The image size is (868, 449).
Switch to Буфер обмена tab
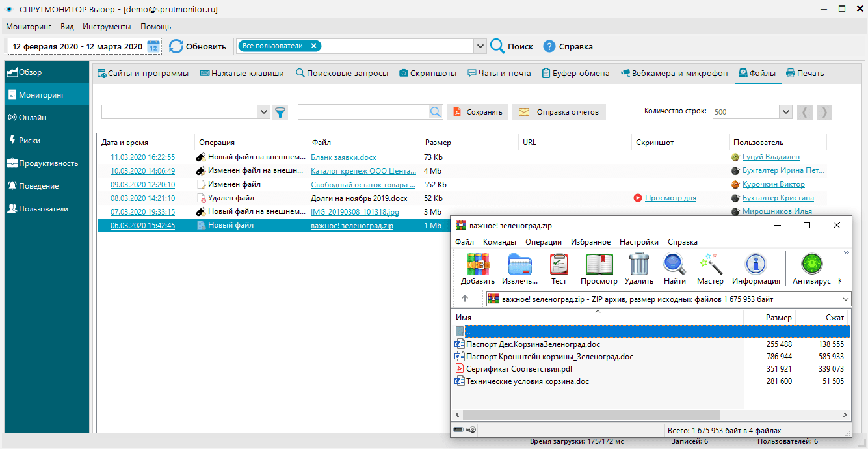575,74
